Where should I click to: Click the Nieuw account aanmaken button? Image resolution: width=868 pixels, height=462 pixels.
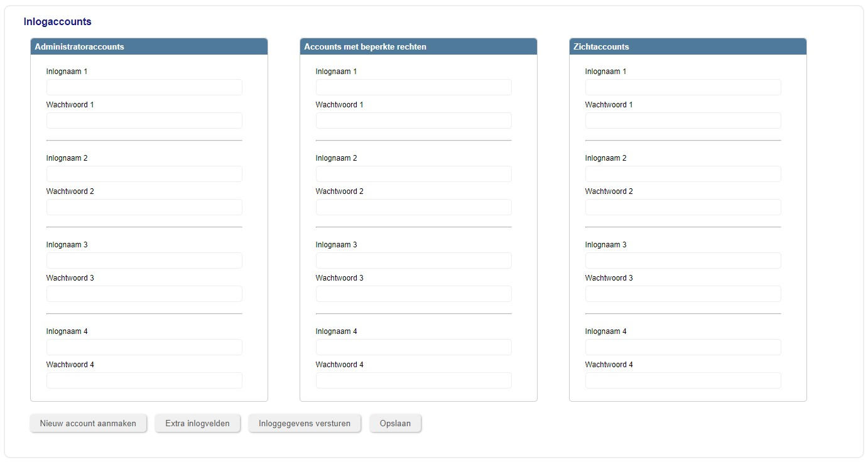[88, 423]
